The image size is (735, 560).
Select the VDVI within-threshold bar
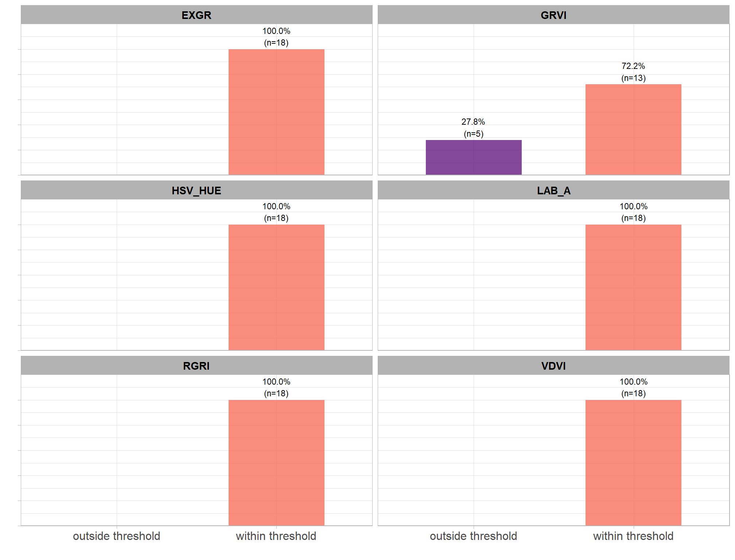633,463
